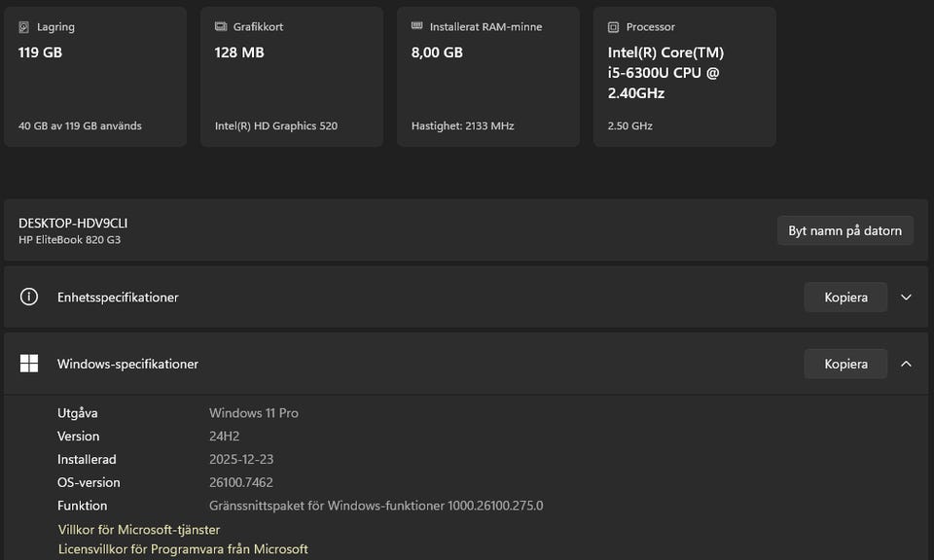Image resolution: width=934 pixels, height=560 pixels.
Task: Open the Processor i5-6300U card
Action: pos(684,77)
